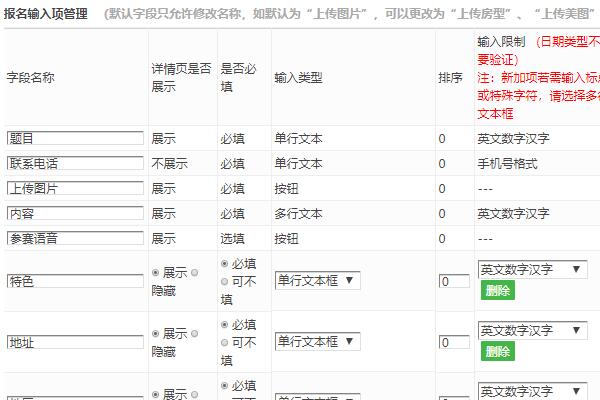Viewport: 600px width, 400px height.
Task: Edit the 联系电话 field name input
Action: 75,163
